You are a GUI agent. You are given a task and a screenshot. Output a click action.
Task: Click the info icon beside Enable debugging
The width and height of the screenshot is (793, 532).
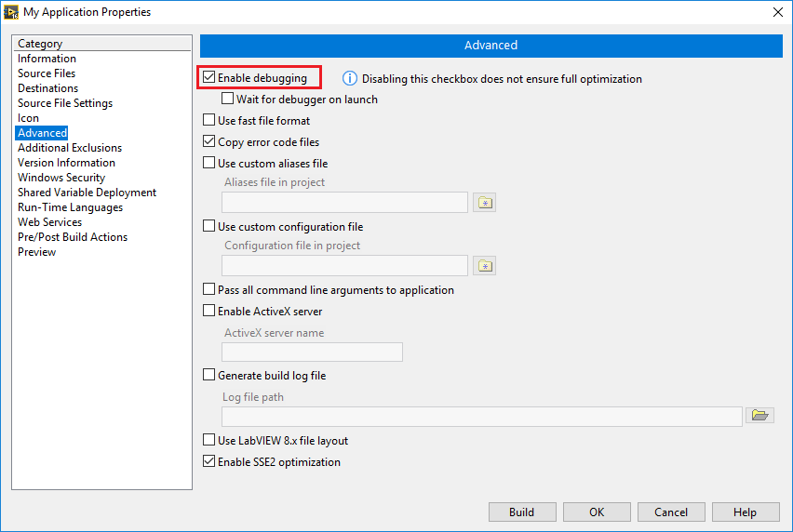[x=350, y=79]
